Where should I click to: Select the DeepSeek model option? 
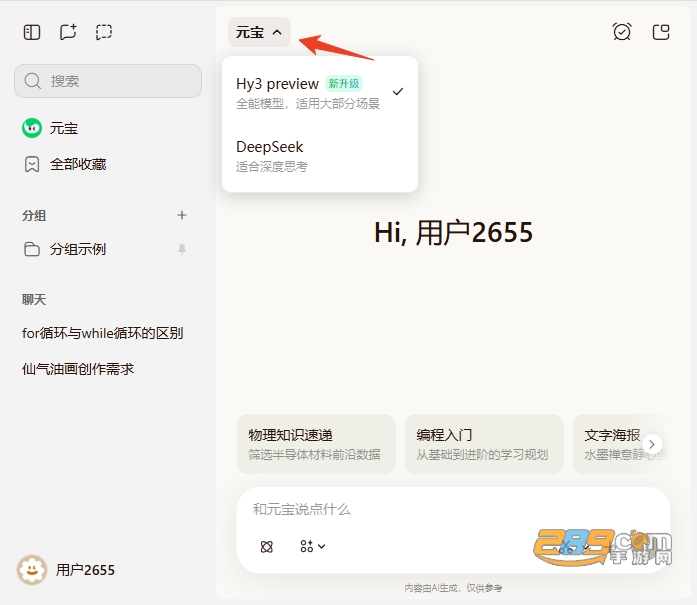(x=320, y=156)
